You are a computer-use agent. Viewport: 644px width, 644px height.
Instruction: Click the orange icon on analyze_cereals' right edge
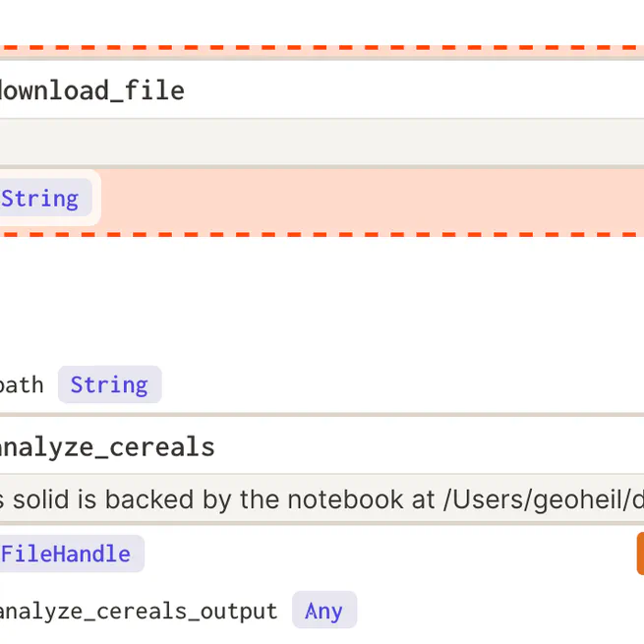639,554
